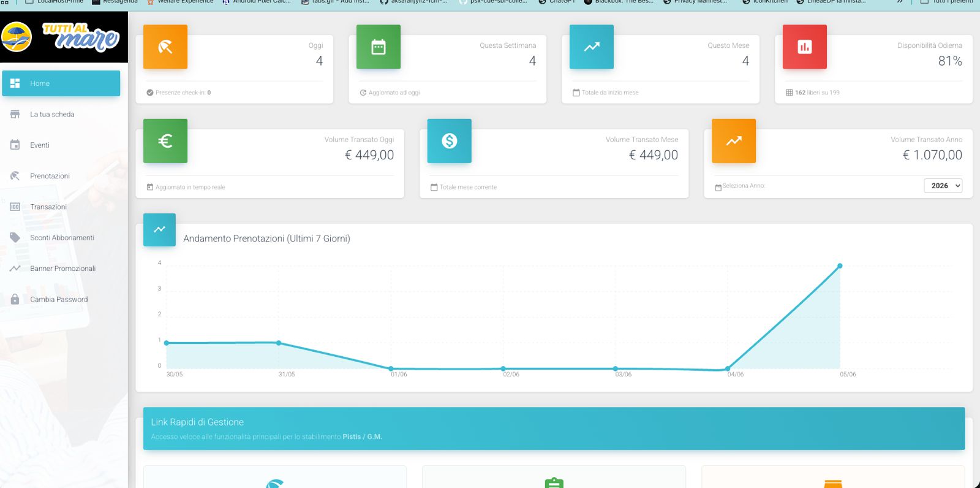Viewport: 980px width, 488px height.
Task: Go to Eventi section
Action: (x=61, y=145)
